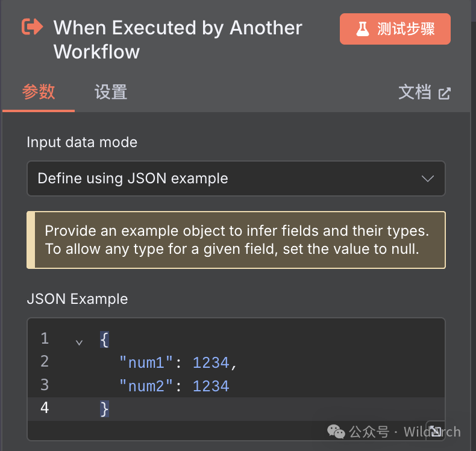Screen dimensions: 476x451
Task: Click the orange workflow trigger node icon
Action: click(33, 27)
